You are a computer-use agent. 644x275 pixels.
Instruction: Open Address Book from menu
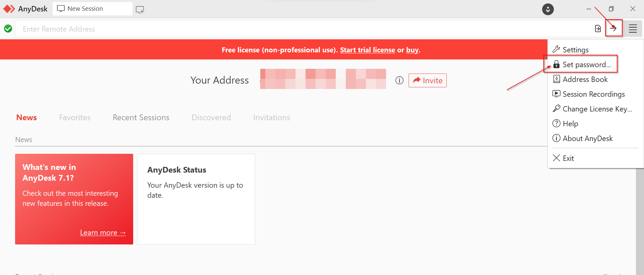pyautogui.click(x=585, y=79)
